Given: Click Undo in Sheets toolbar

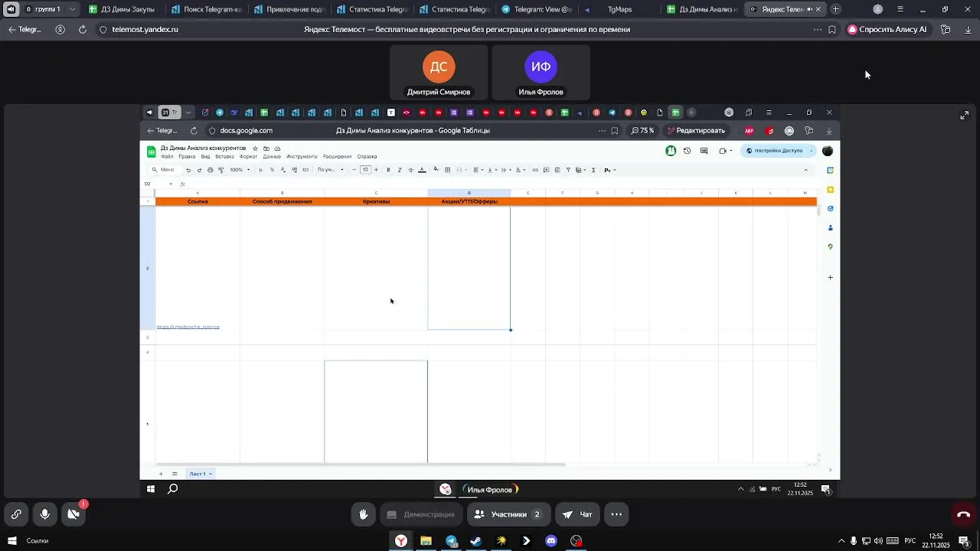Looking at the screenshot, I should (188, 170).
